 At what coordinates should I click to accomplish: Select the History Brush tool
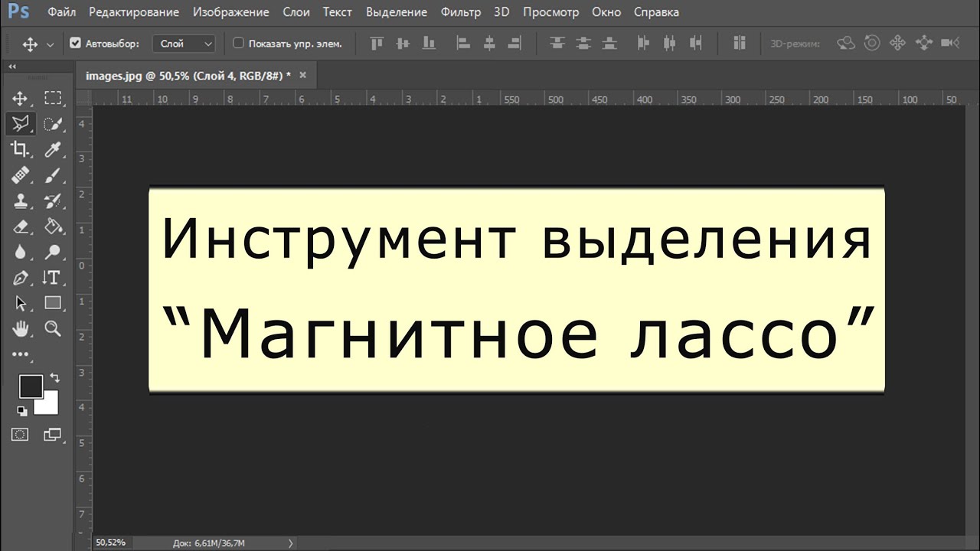pyautogui.click(x=53, y=201)
